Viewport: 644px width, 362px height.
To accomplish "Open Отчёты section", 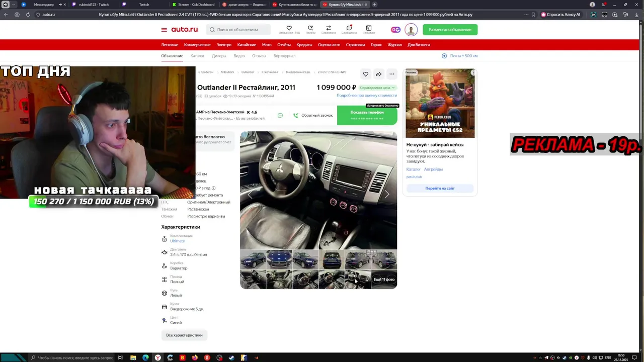I will pos(284,45).
